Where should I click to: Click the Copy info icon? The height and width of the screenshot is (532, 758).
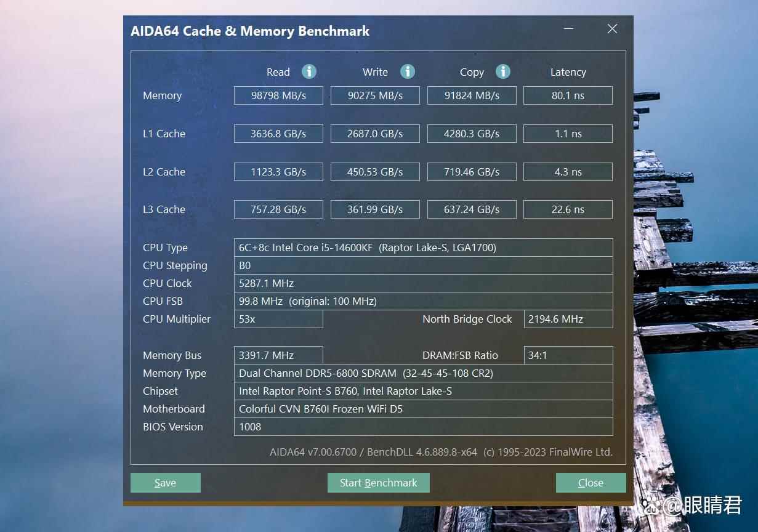pyautogui.click(x=503, y=71)
